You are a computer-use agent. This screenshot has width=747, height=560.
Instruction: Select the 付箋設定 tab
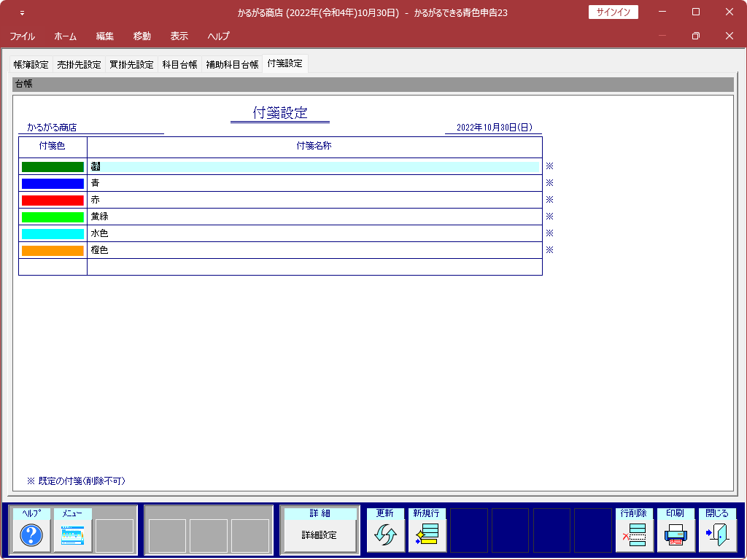[285, 64]
